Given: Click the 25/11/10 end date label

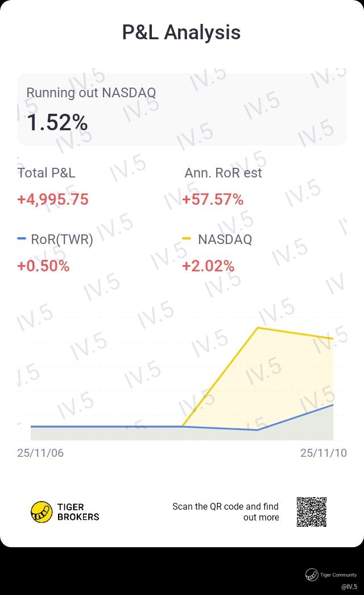Looking at the screenshot, I should tap(324, 453).
